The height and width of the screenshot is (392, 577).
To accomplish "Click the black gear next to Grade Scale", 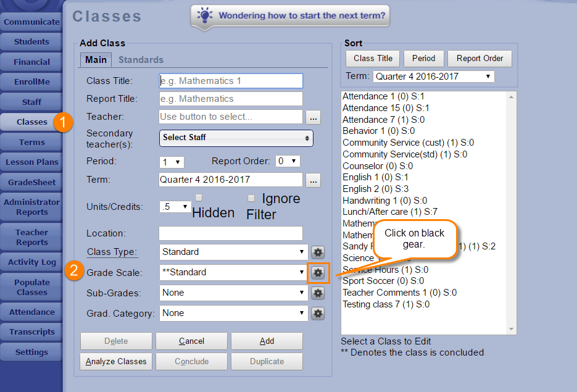I will click(x=318, y=272).
